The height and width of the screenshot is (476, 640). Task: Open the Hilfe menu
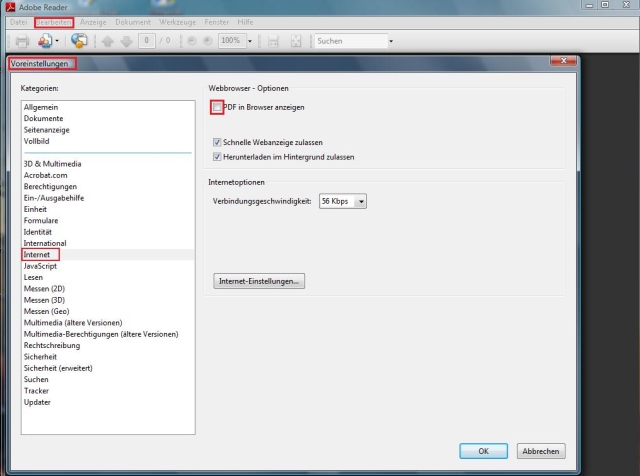tap(245, 22)
